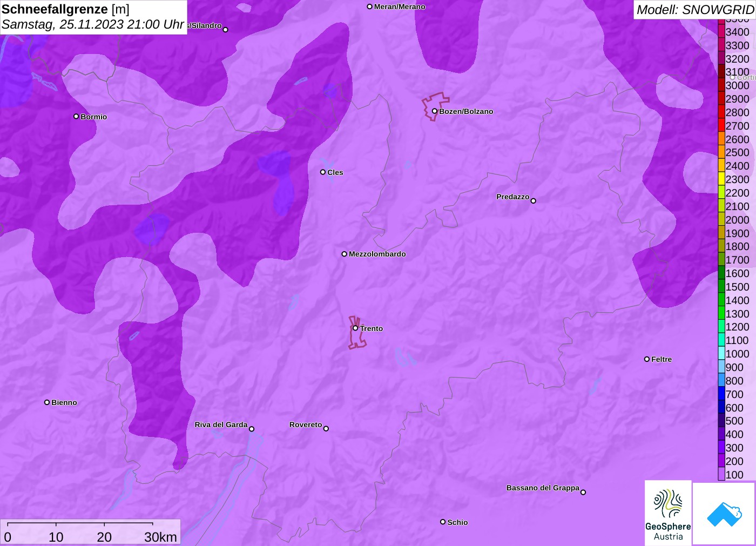Click the 700 m blue legend swatch

(x=721, y=394)
